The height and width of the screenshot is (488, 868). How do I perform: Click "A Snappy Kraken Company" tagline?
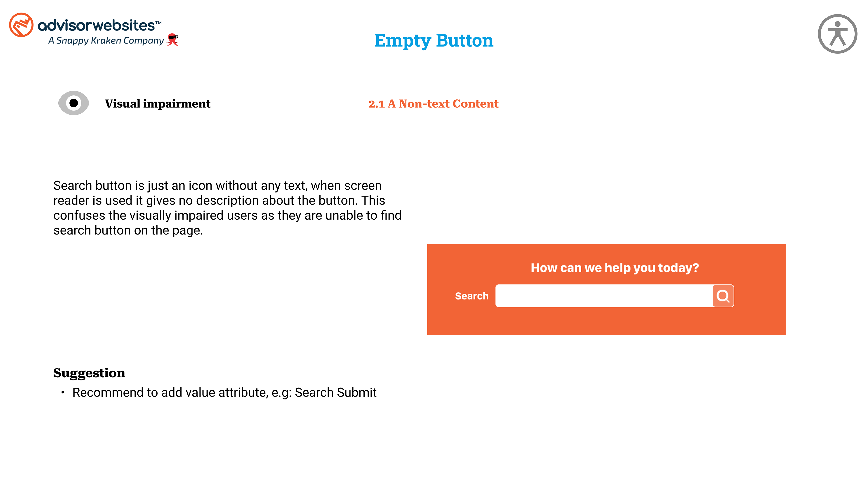[x=106, y=41]
